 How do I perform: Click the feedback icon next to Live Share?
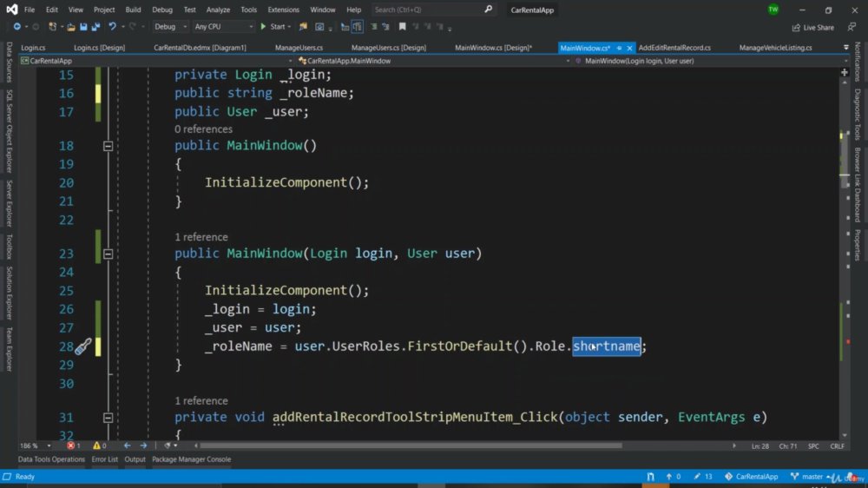click(852, 27)
